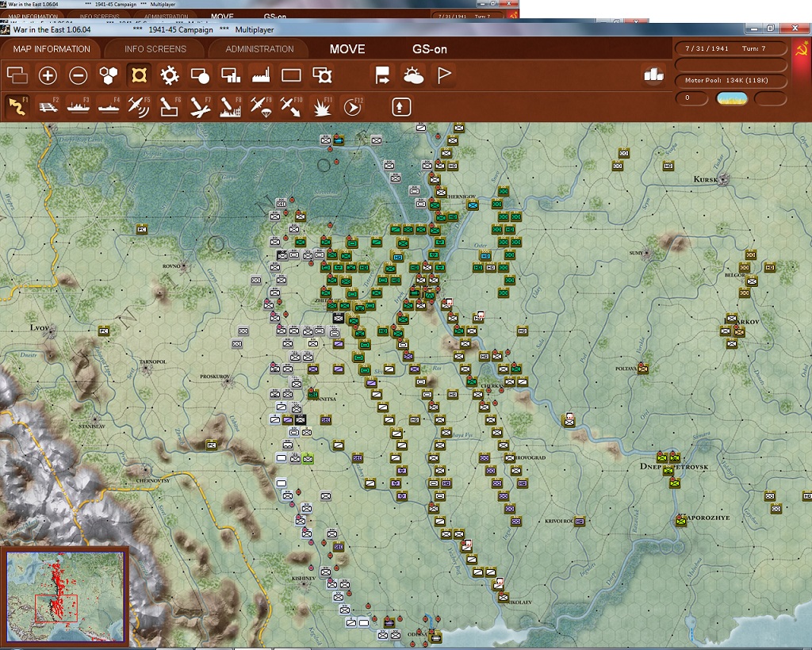Click the Kishinev city label
The image size is (812, 650).
(x=304, y=579)
